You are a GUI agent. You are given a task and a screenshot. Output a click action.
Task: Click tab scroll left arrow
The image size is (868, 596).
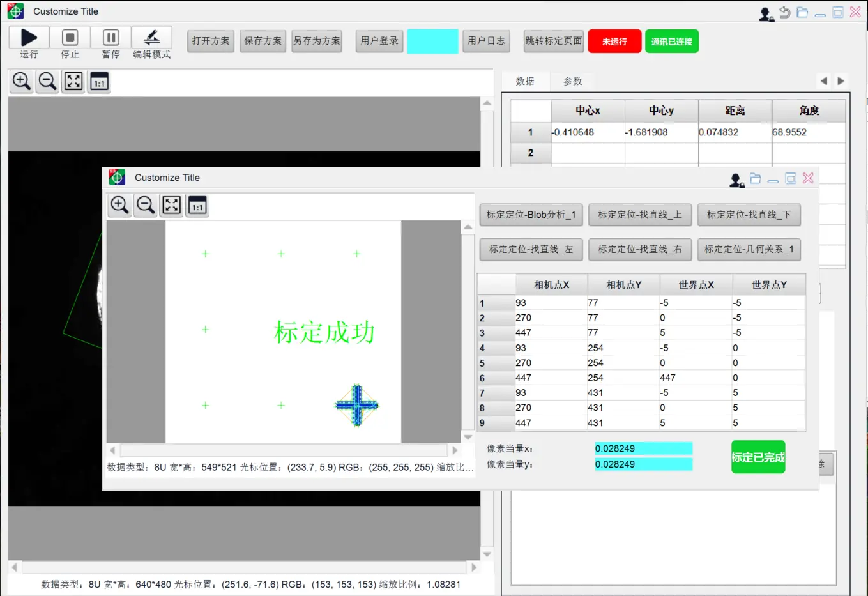coord(824,81)
